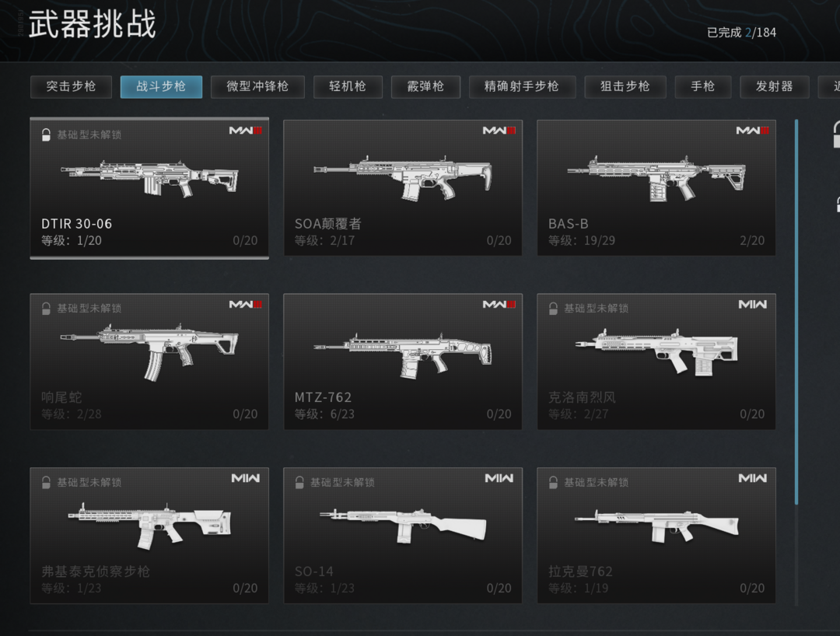The width and height of the screenshot is (840, 636).
Task: Open the 轻机枪 tab
Action: 348,87
